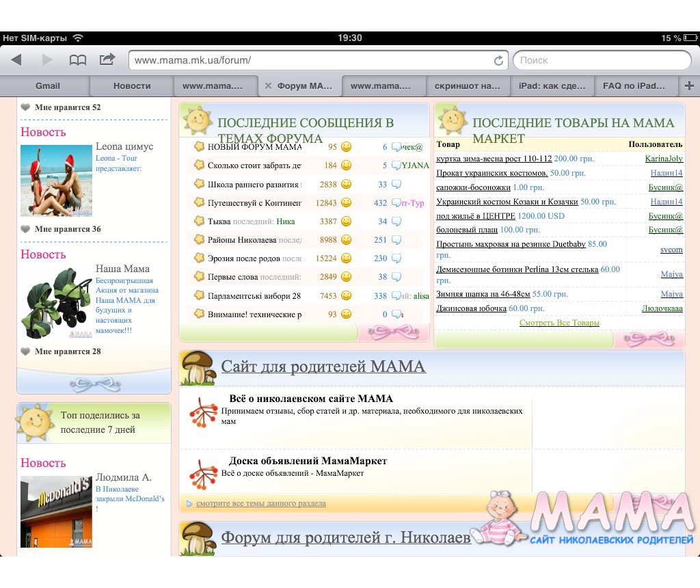Open the KarinaJoly user profile link

(x=663, y=159)
